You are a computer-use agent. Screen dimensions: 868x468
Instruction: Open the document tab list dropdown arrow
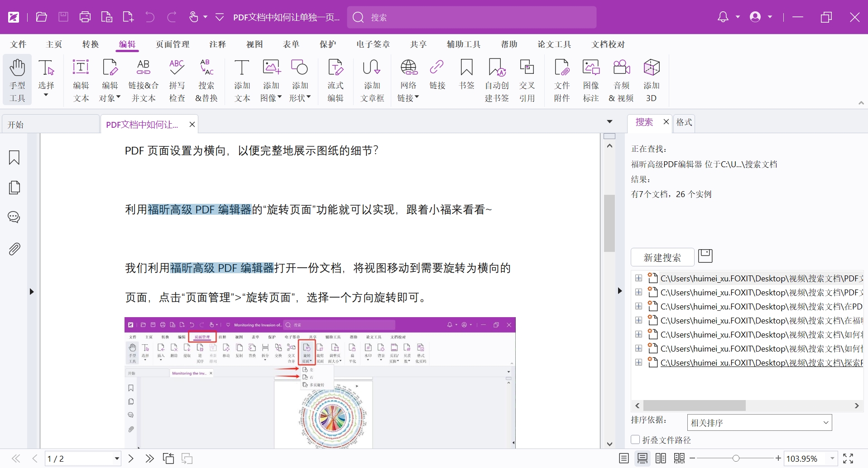[609, 121]
